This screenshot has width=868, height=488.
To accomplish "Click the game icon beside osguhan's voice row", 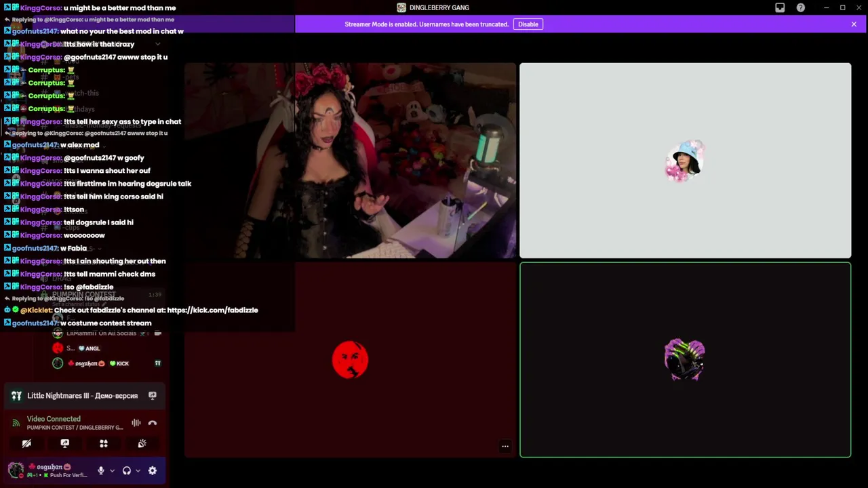I will point(158,363).
